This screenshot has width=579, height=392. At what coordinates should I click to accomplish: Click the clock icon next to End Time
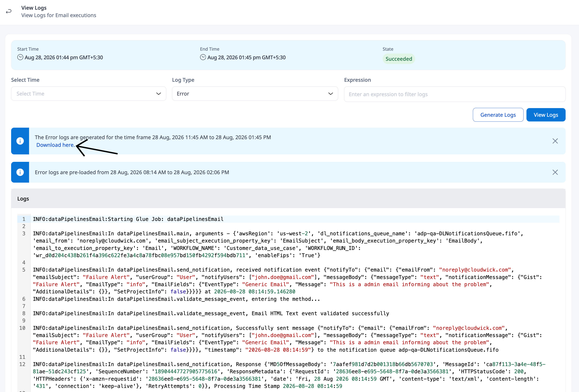(x=203, y=57)
